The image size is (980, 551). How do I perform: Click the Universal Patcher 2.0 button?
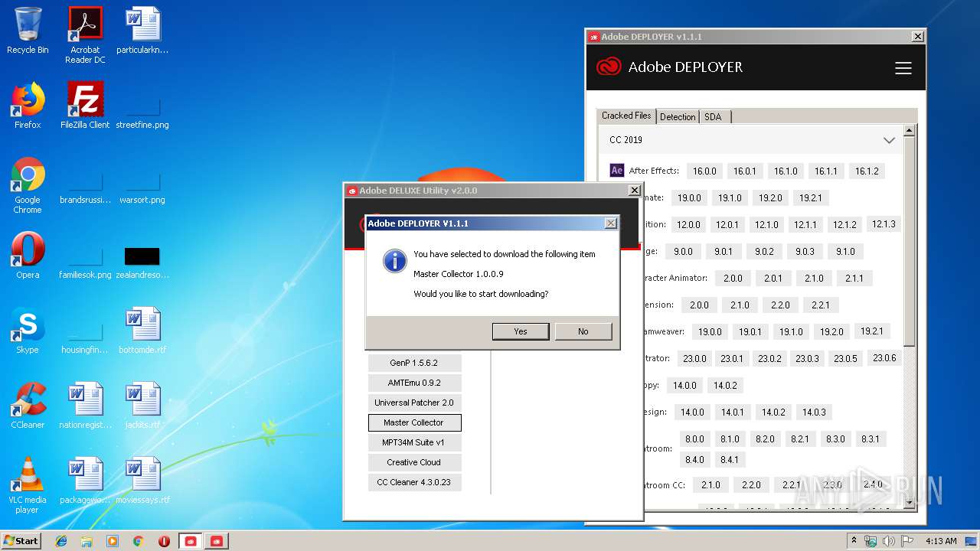click(414, 403)
